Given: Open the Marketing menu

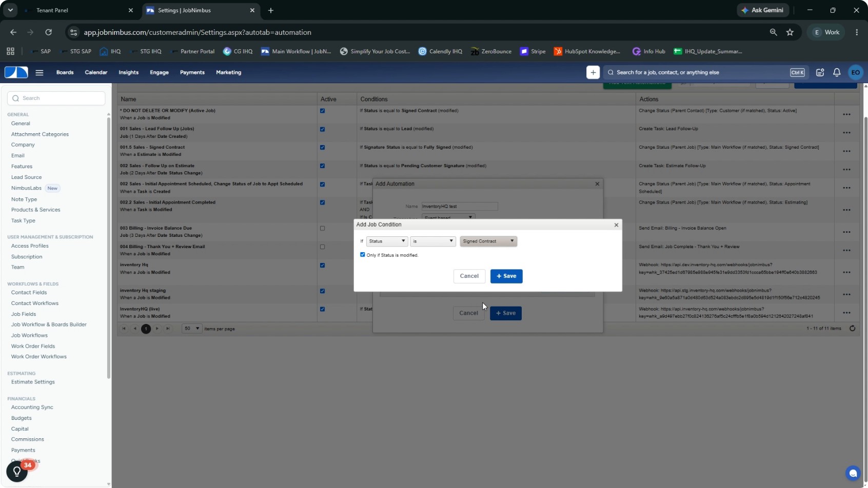Looking at the screenshot, I should coord(228,72).
